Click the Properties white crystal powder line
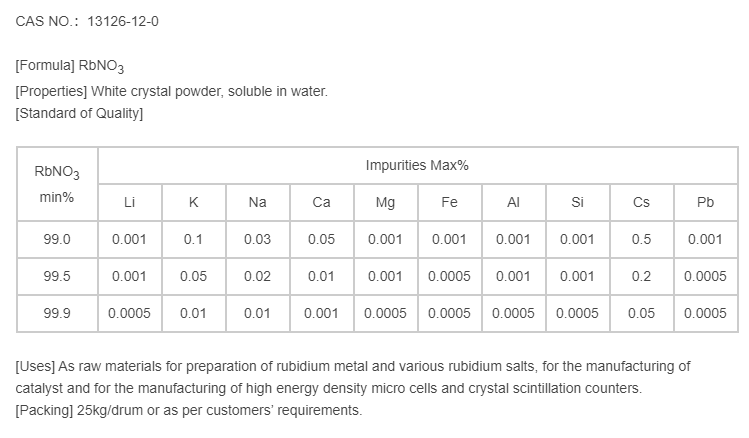Image resolution: width=749 pixels, height=438 pixels. 171,91
